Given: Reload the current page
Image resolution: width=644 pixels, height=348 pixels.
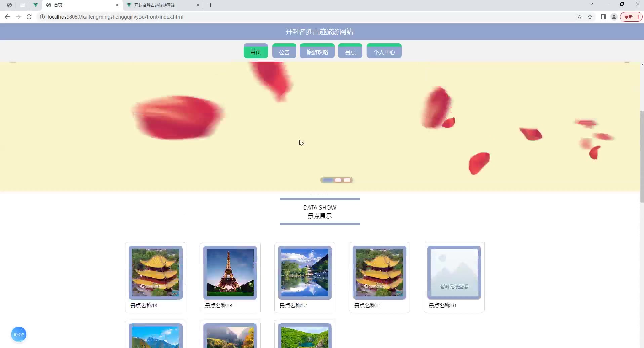Looking at the screenshot, I should (29, 17).
